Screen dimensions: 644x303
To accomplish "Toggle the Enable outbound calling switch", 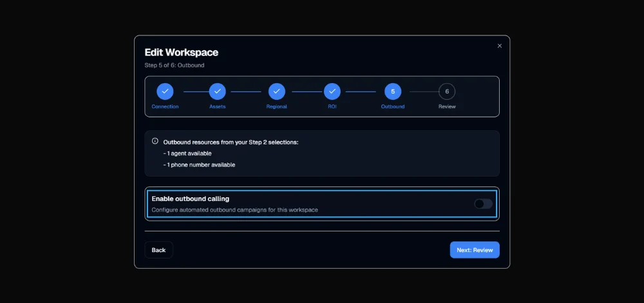I will [x=483, y=204].
